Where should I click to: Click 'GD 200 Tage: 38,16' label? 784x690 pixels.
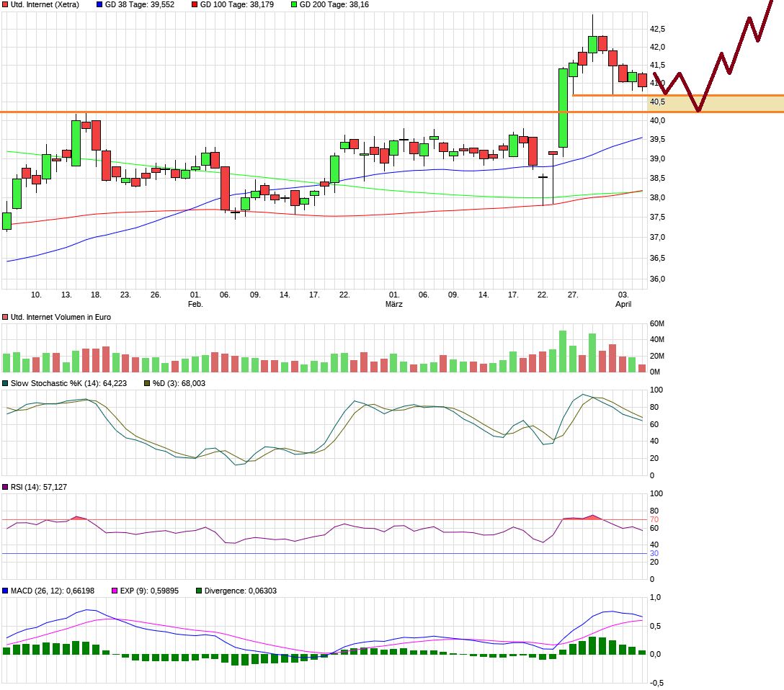(x=334, y=4)
